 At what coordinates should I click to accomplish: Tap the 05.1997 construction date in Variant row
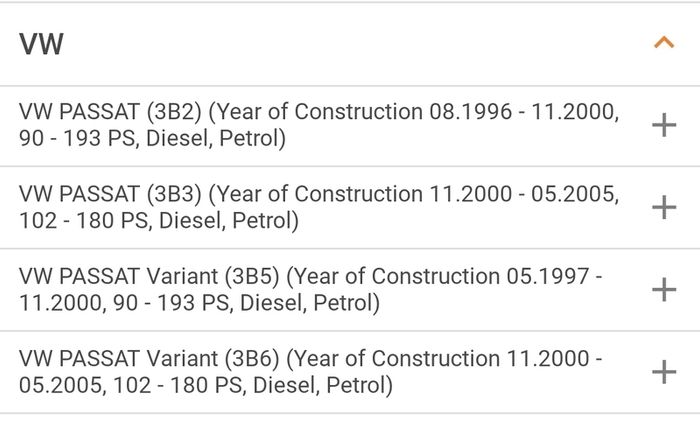pyautogui.click(x=547, y=276)
